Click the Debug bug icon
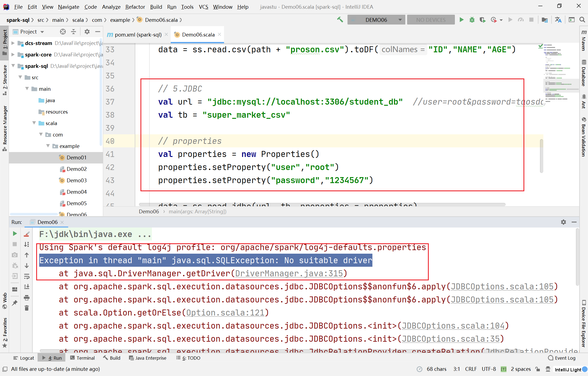The image size is (588, 376). pyautogui.click(x=472, y=20)
